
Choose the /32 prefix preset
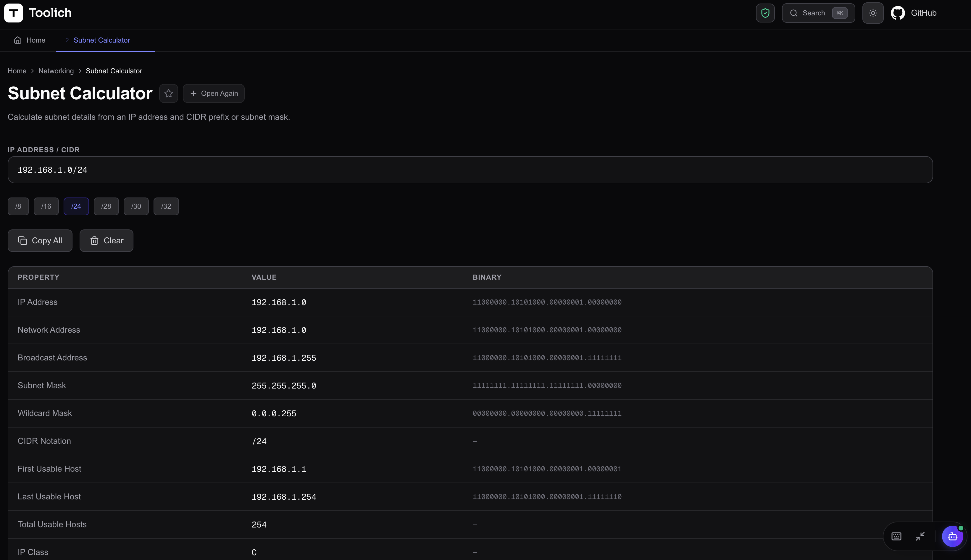click(166, 207)
